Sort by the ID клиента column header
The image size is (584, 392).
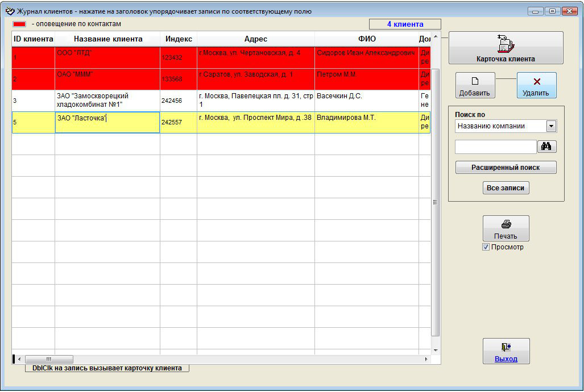33,39
